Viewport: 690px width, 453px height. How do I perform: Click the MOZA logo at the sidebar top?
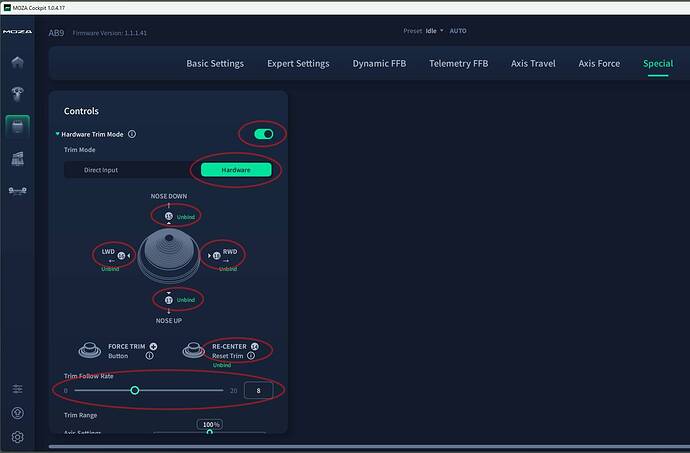click(17, 32)
